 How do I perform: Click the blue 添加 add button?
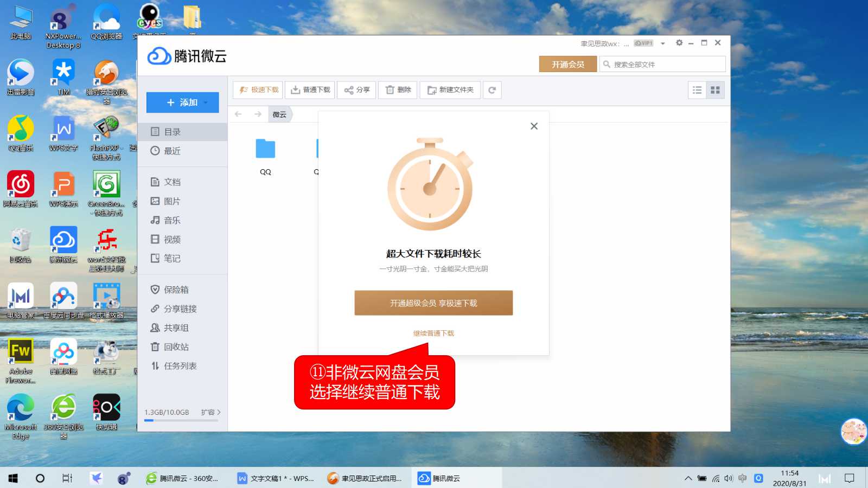[182, 102]
